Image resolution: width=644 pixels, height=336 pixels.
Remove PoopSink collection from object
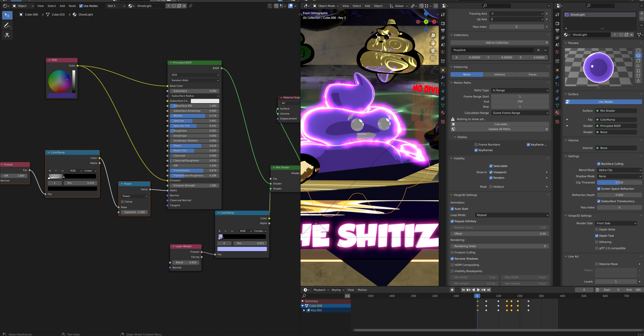point(538,50)
